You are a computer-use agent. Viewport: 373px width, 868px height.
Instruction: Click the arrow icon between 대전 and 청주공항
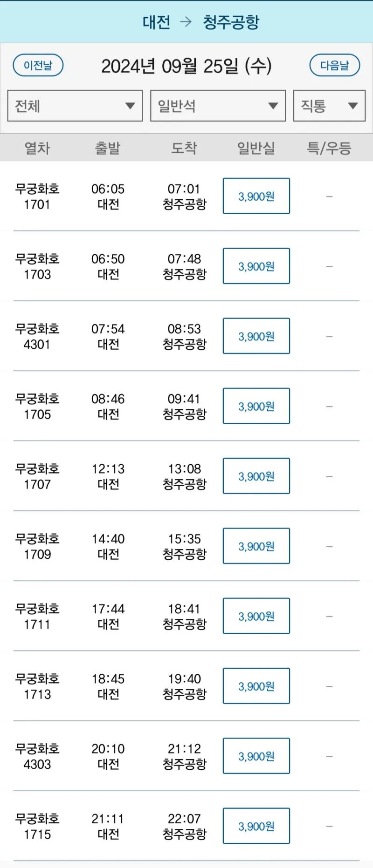[186, 22]
